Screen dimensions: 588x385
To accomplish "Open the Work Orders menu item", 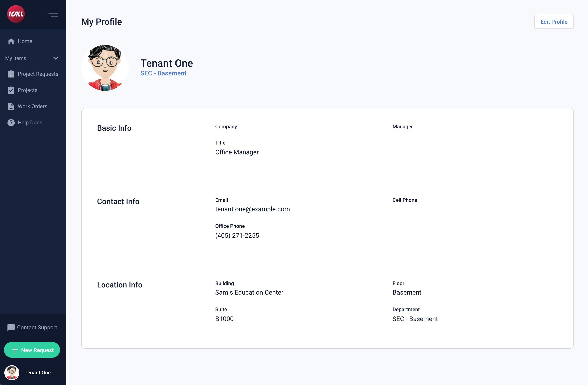I will point(32,106).
